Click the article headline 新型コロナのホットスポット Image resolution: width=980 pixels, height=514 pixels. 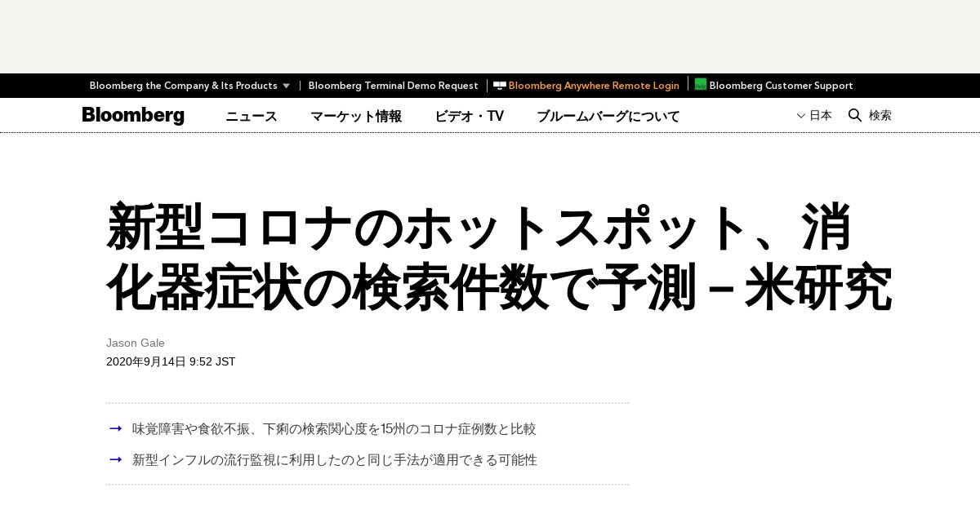[x=498, y=256]
